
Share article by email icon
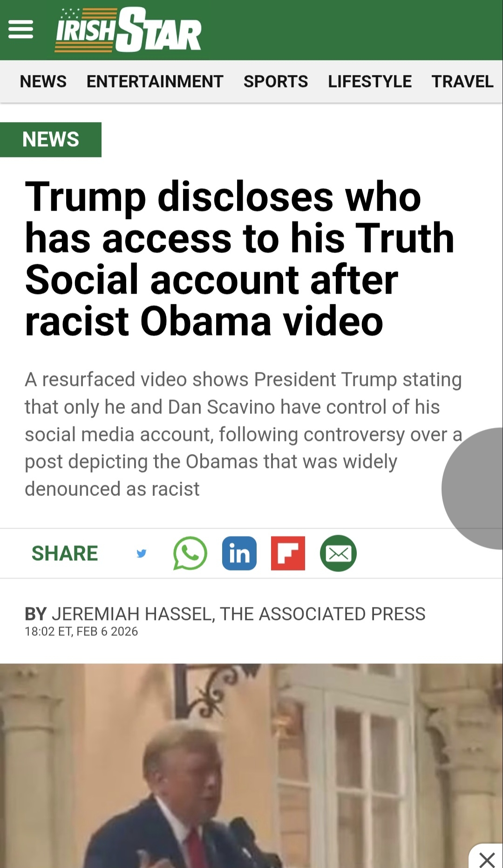pos(338,553)
